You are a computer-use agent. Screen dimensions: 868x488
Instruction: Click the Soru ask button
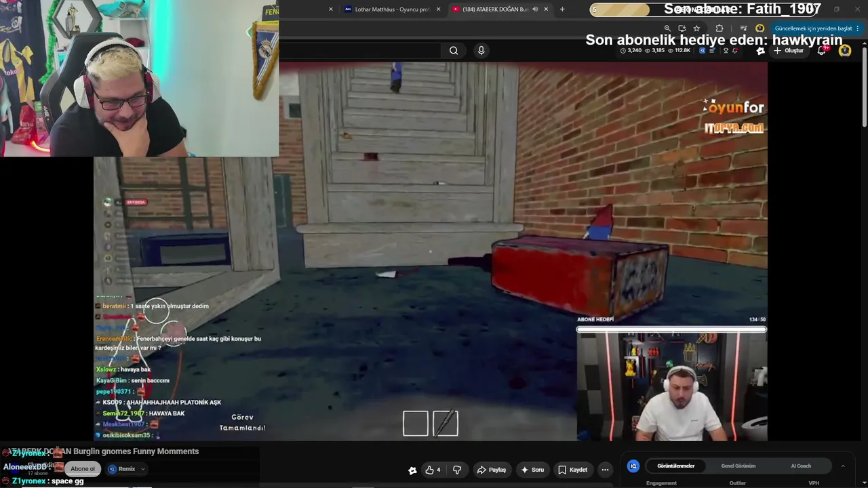(532, 470)
